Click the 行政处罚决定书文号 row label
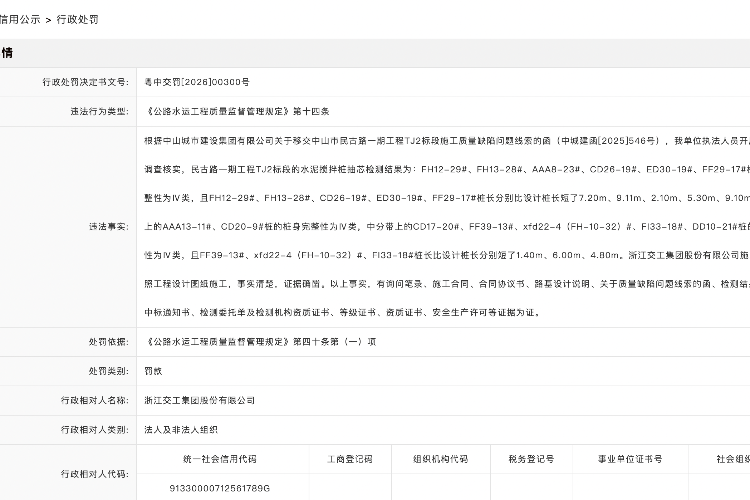 [x=86, y=82]
